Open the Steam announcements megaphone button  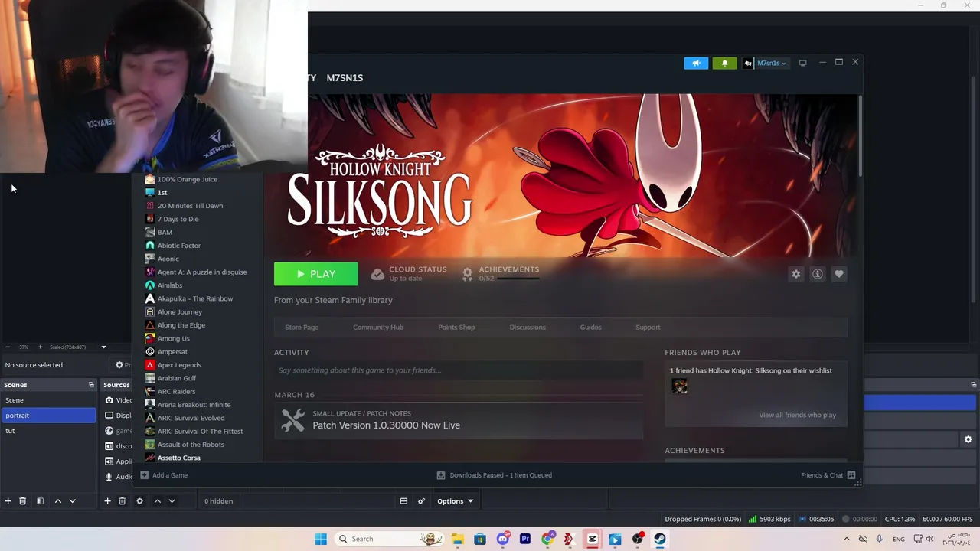696,63
